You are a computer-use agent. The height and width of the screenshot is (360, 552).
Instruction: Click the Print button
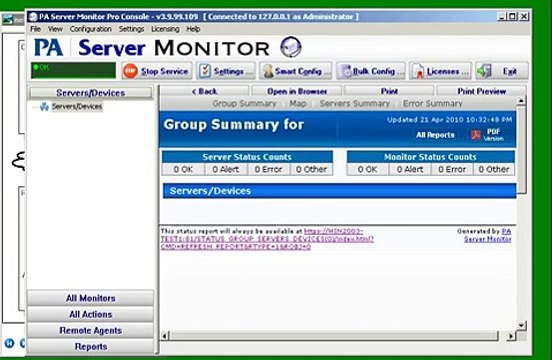tap(389, 91)
